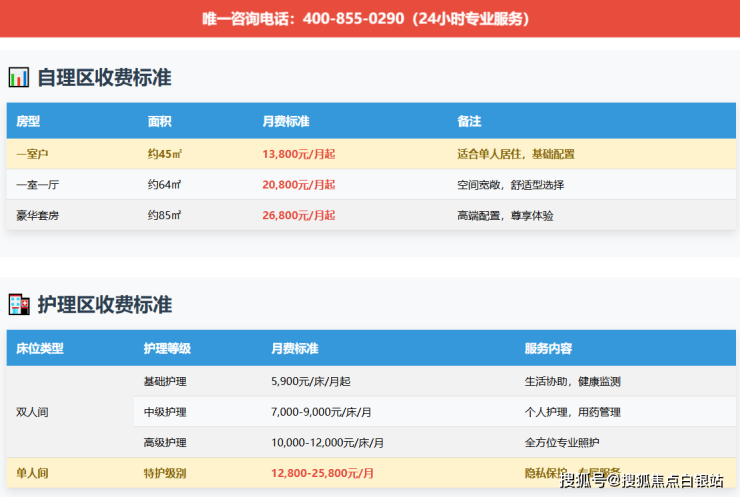Click the 12,800-25,800元/月 single room price
This screenshot has height=497, width=740.
pyautogui.click(x=322, y=473)
